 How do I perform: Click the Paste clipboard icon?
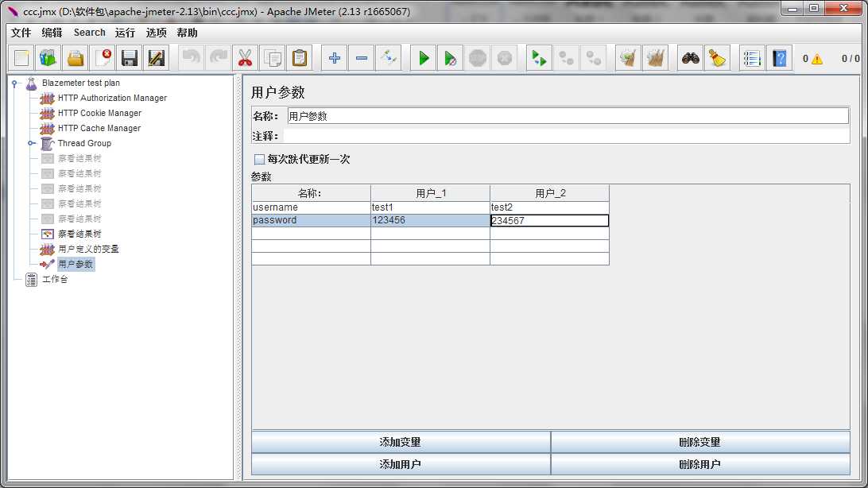point(300,57)
